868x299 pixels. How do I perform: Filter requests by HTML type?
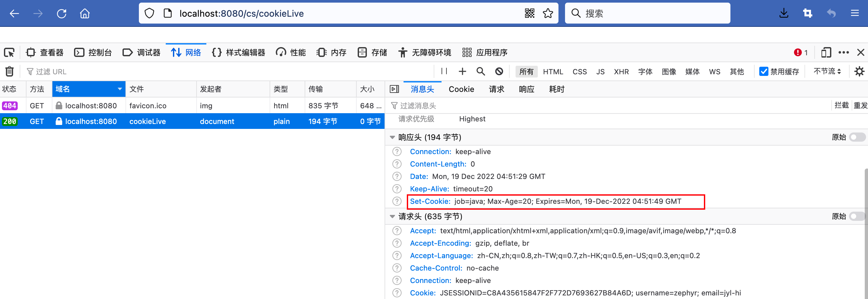click(x=553, y=71)
